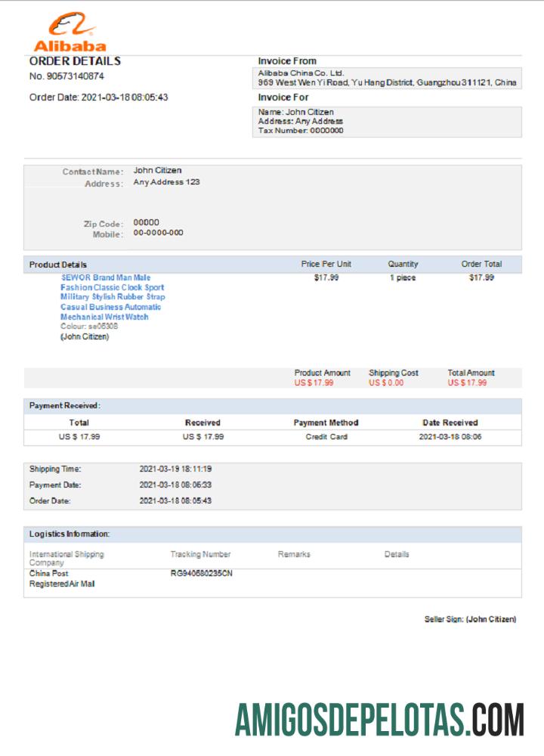
Task: Click the Invoice For heading
Action: pos(283,98)
